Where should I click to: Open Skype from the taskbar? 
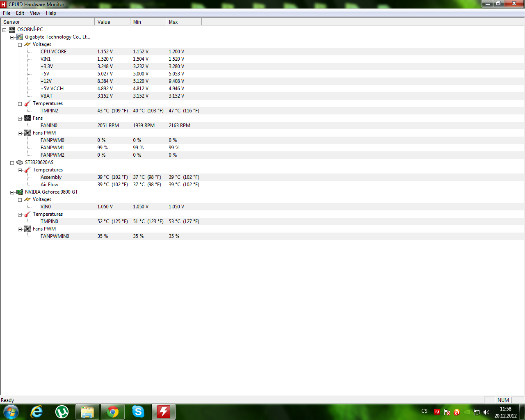click(x=138, y=412)
